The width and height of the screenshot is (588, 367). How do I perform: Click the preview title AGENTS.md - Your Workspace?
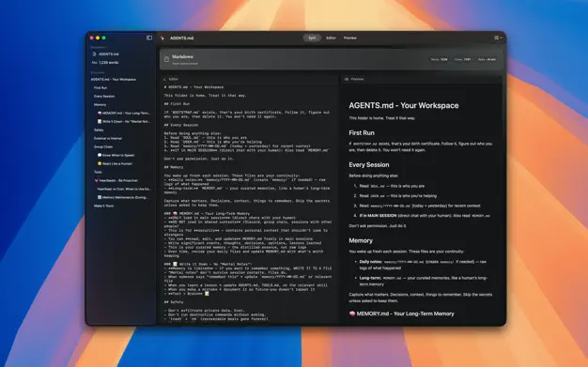[404, 105]
